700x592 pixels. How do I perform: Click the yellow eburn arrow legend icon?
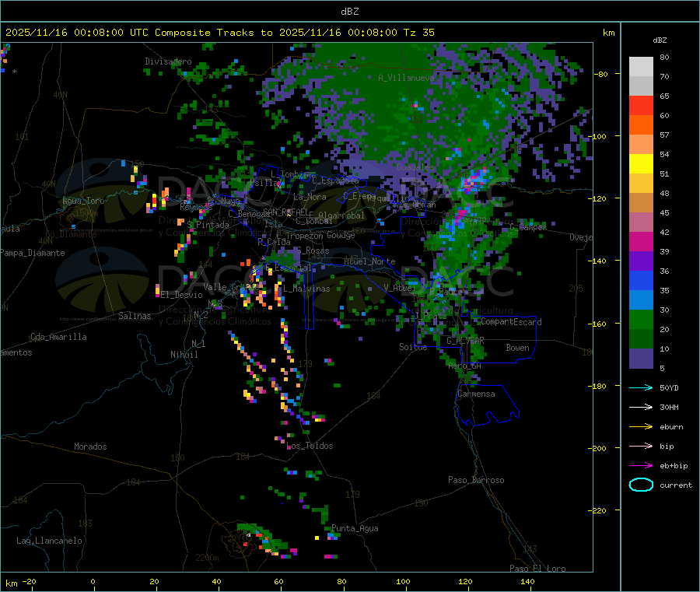pyautogui.click(x=641, y=426)
